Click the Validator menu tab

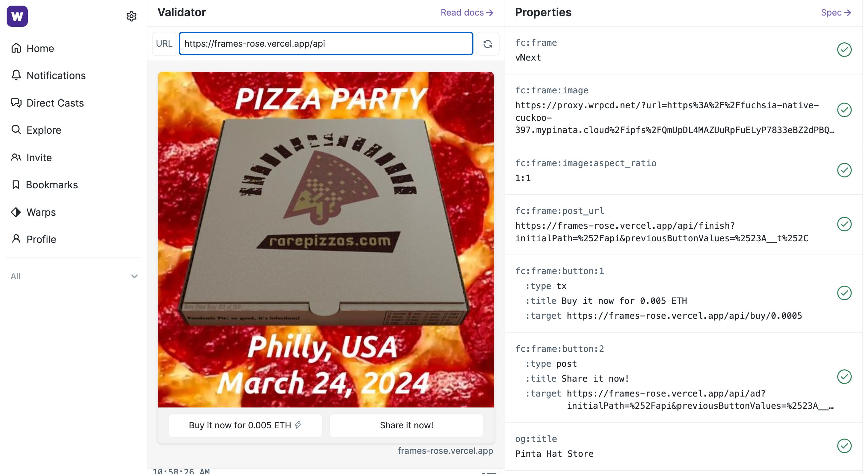coord(182,11)
